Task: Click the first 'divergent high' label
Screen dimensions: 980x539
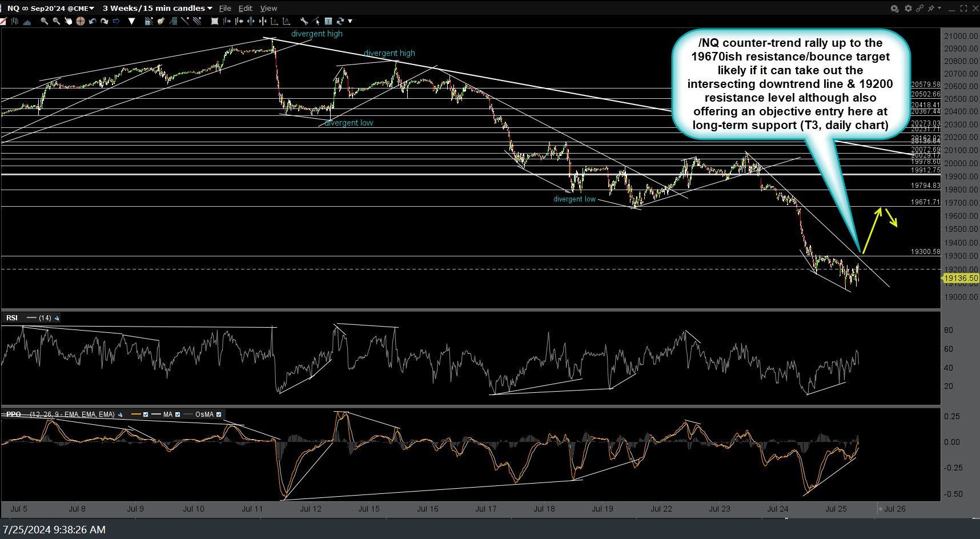Action: pos(317,34)
